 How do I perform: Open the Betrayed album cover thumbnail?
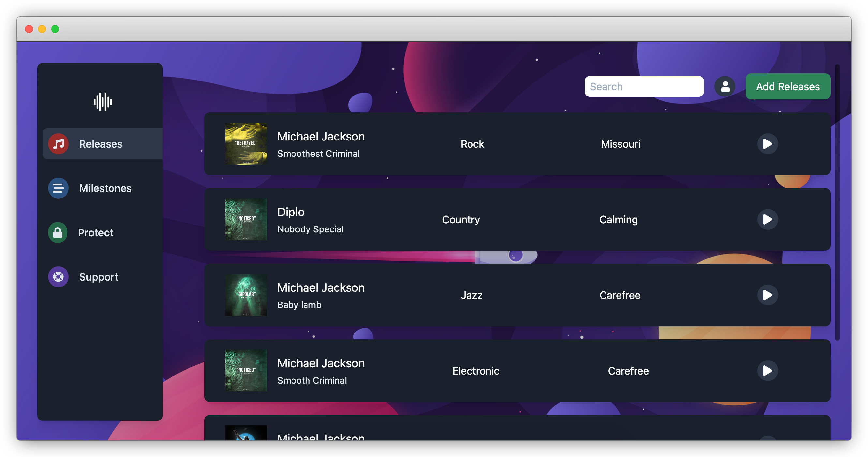[x=246, y=144]
